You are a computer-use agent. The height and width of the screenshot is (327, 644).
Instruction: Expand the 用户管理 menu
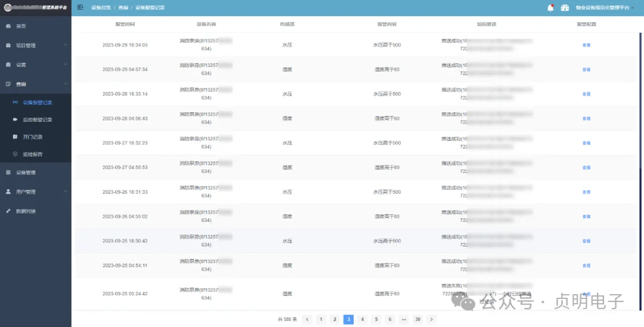pos(36,192)
